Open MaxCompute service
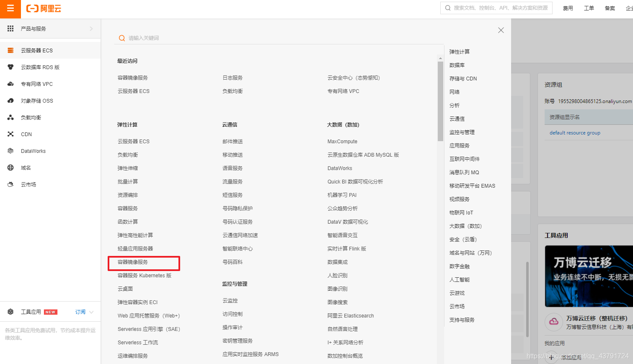This screenshot has width=633, height=364. [342, 142]
